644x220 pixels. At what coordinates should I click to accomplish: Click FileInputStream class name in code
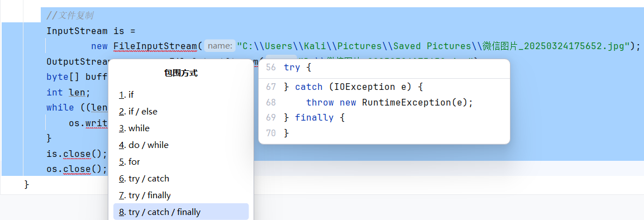[x=156, y=46]
